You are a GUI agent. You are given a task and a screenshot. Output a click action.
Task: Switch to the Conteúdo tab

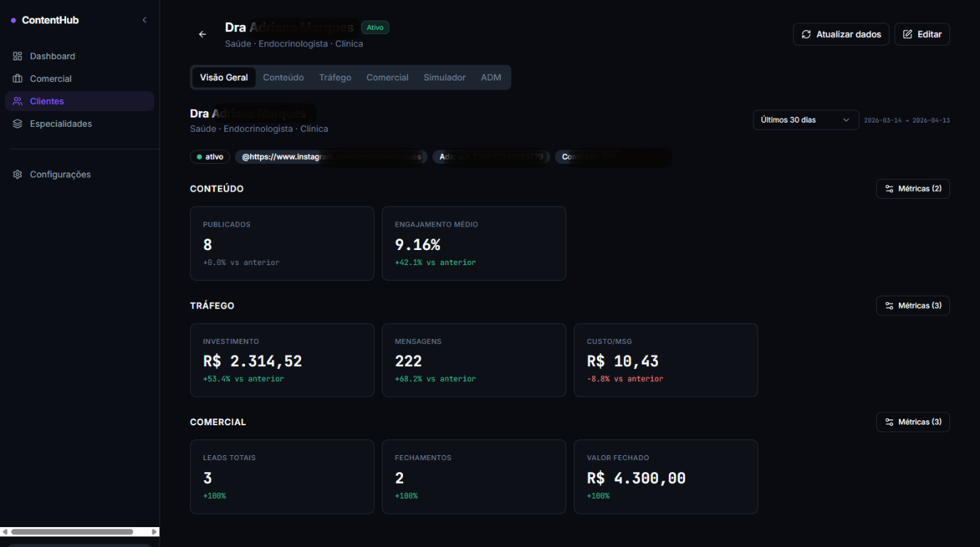(x=283, y=77)
